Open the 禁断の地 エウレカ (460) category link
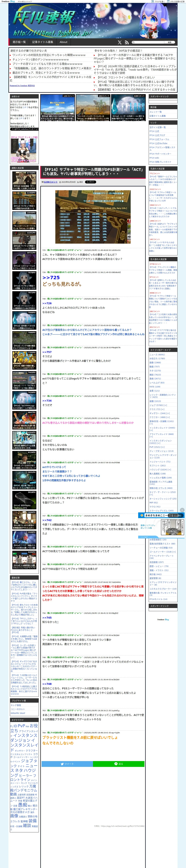 click(161, 488)
